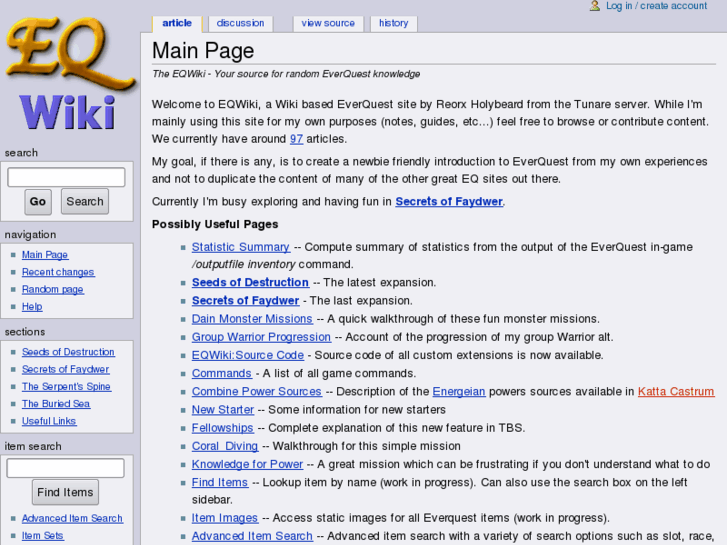Click the EQ Wiki logo
727x545 pixels.
(70, 74)
